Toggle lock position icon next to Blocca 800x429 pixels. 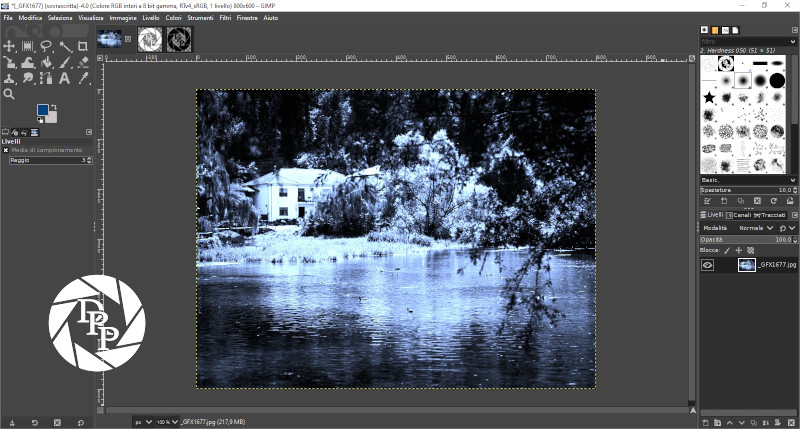pos(738,250)
